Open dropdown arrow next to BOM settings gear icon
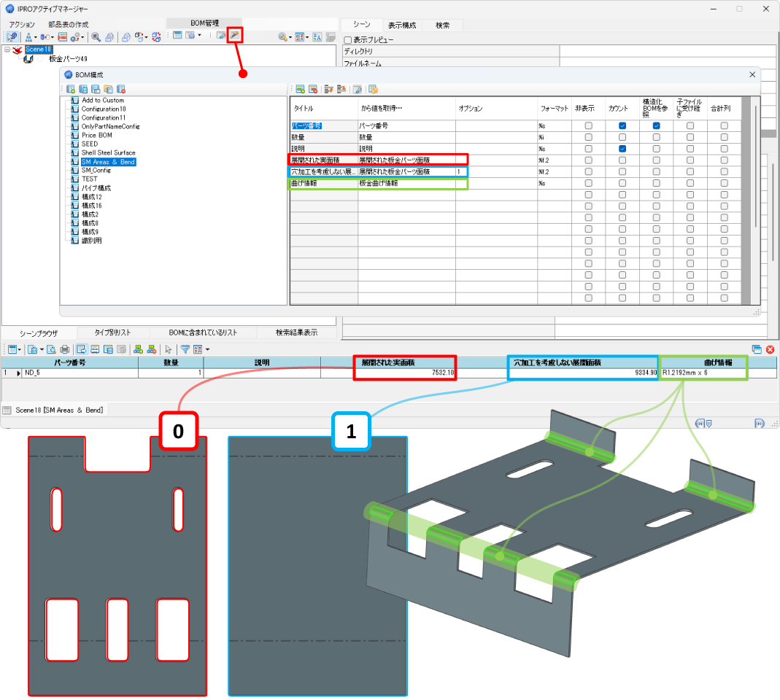Viewport: 780px width, 700px height. coord(199,35)
